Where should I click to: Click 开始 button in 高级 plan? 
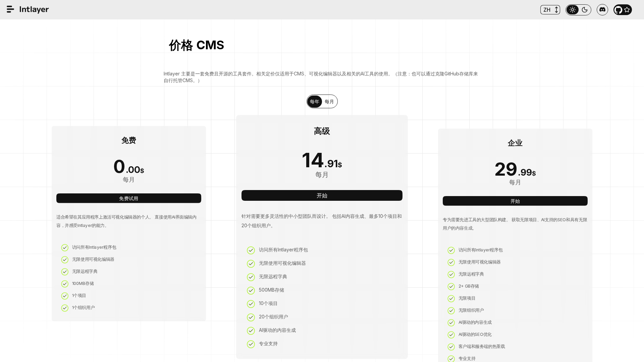[x=322, y=195]
